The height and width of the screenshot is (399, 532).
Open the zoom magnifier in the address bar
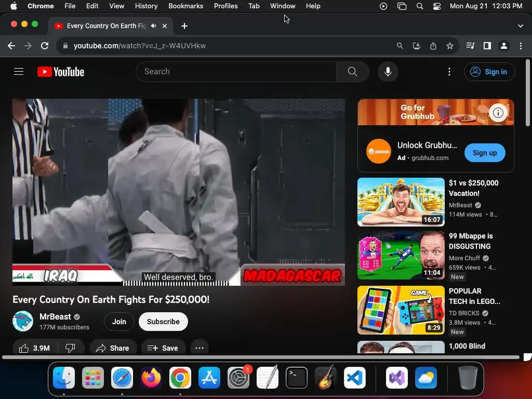(x=400, y=46)
